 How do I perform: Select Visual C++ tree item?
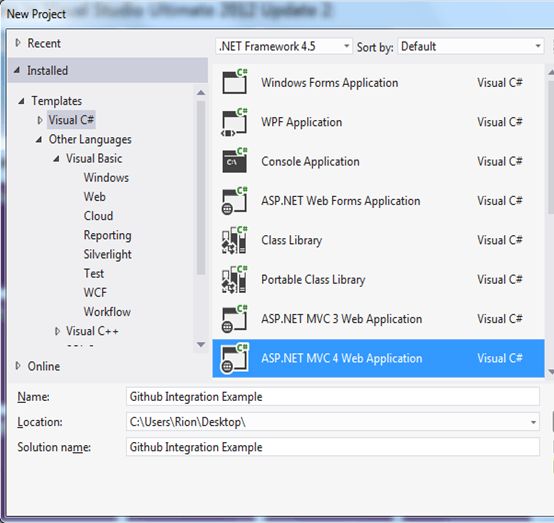(92, 331)
